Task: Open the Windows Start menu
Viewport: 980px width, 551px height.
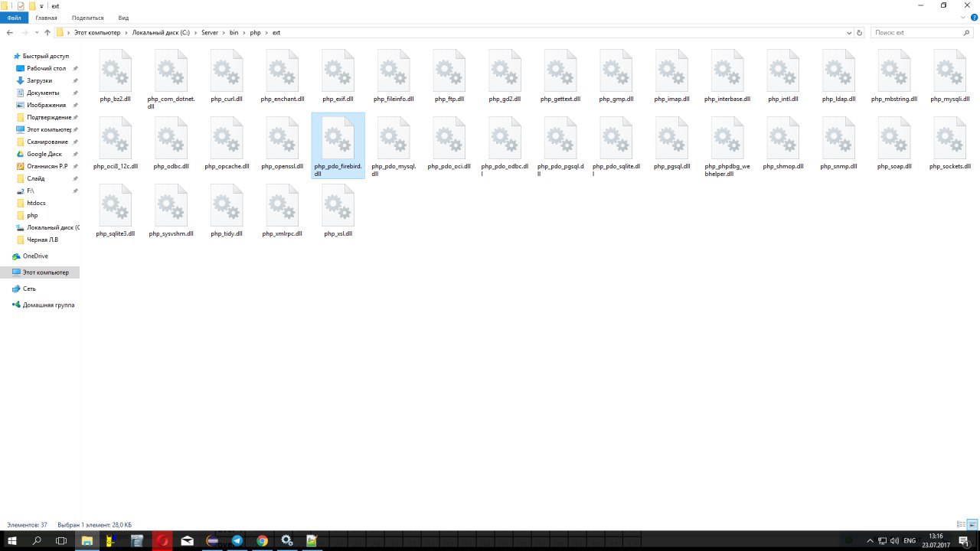Action: coord(12,541)
